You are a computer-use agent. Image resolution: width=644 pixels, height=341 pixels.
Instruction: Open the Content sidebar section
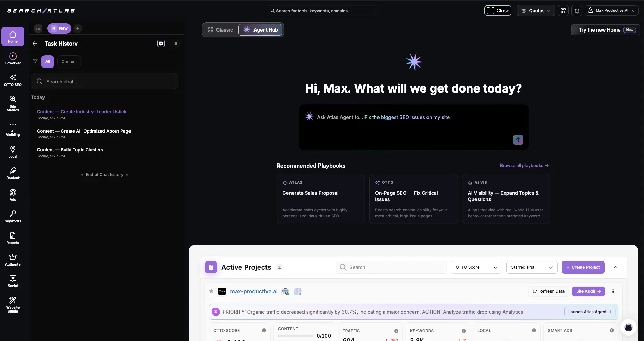tap(13, 173)
